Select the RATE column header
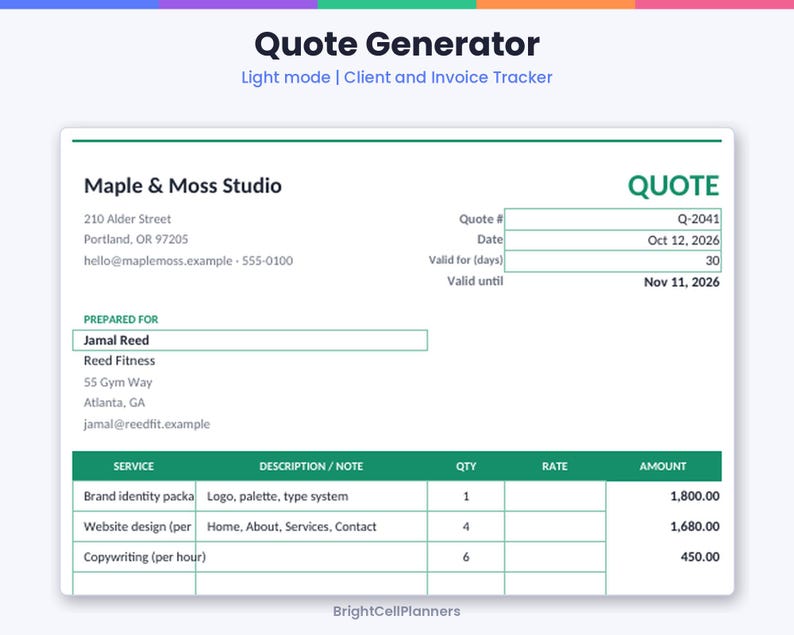Viewport: 794px width, 635px height. 554,466
